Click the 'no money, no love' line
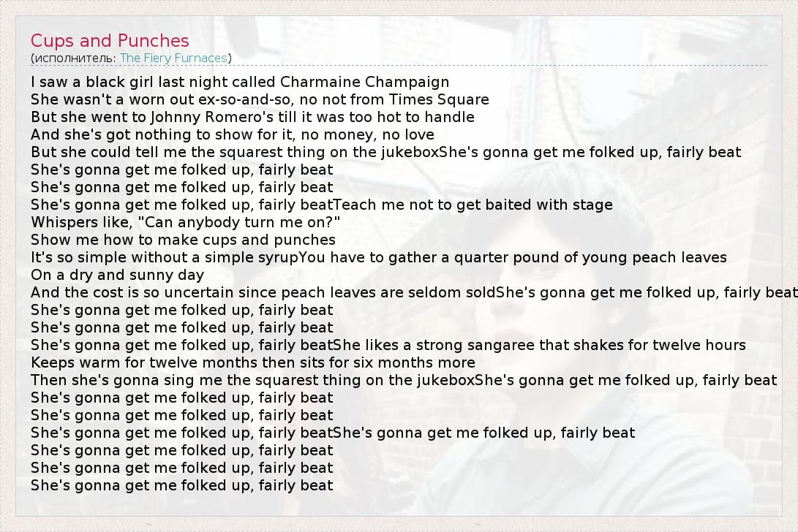798x532 pixels. [x=233, y=134]
